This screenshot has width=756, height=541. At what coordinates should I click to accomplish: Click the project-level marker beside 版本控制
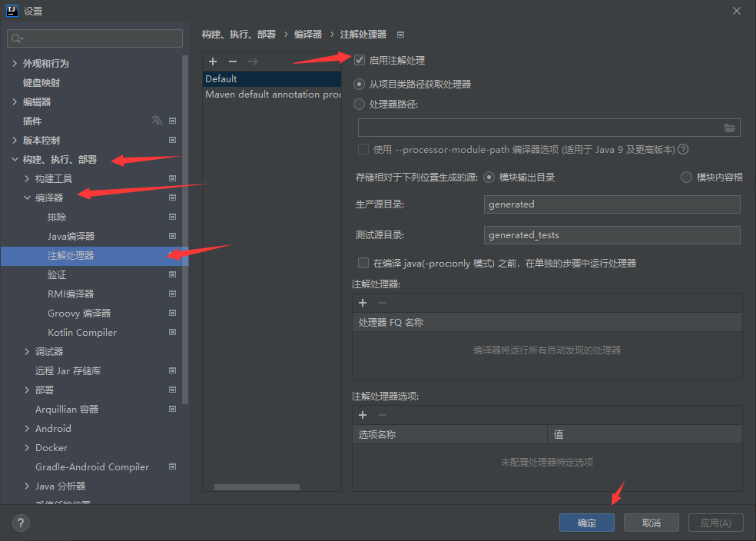[x=172, y=141]
